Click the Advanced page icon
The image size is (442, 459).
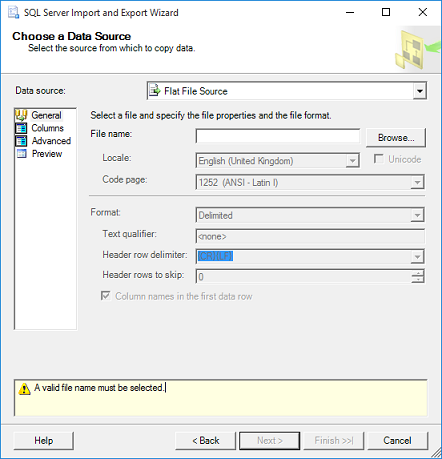coord(21,141)
